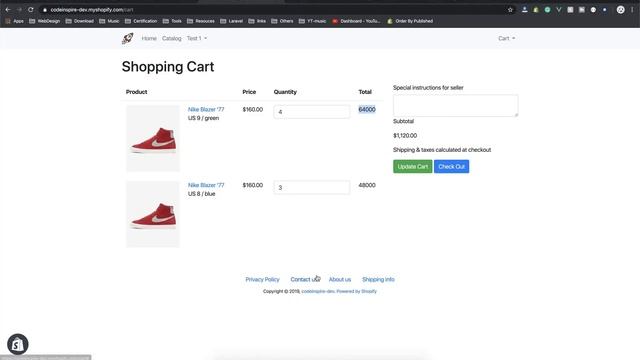Click the browser forward arrow

pos(19,9)
